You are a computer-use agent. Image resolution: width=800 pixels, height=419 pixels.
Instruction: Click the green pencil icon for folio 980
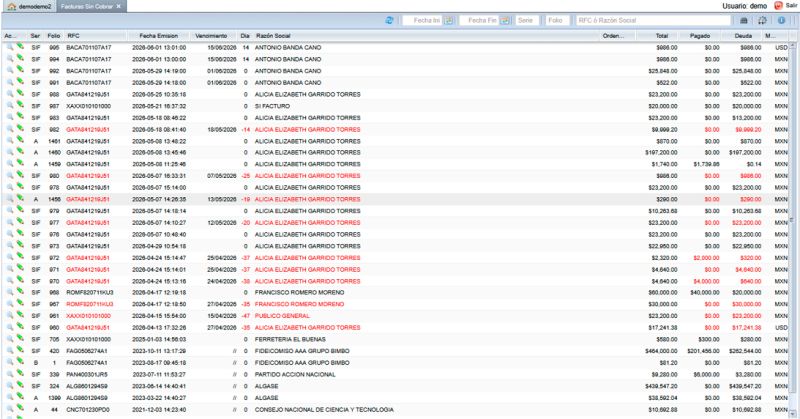[x=20, y=175]
